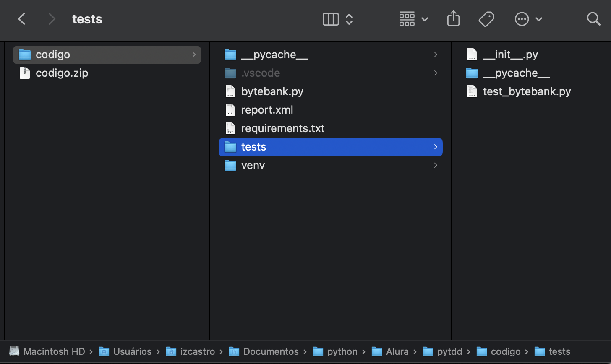Click codigo in the path bar
611x364 pixels.
pos(506,351)
